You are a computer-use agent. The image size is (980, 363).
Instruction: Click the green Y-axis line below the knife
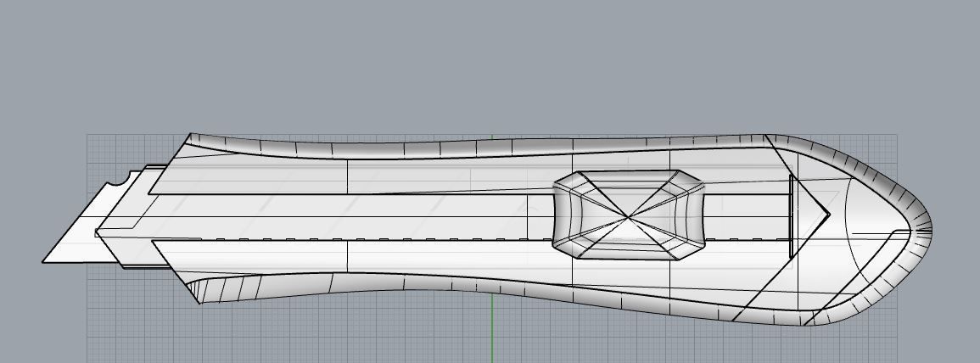492,328
